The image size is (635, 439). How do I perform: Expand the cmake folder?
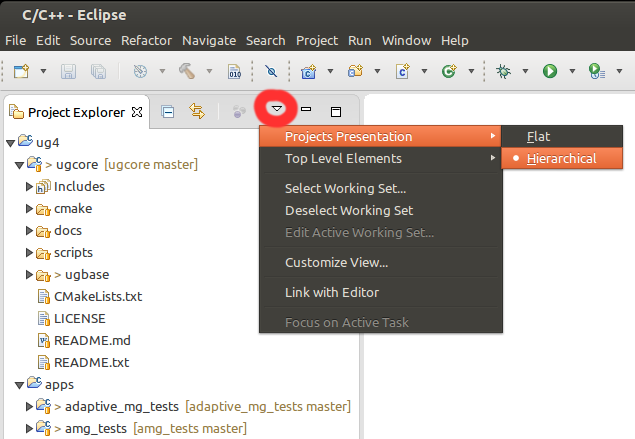pos(29,209)
